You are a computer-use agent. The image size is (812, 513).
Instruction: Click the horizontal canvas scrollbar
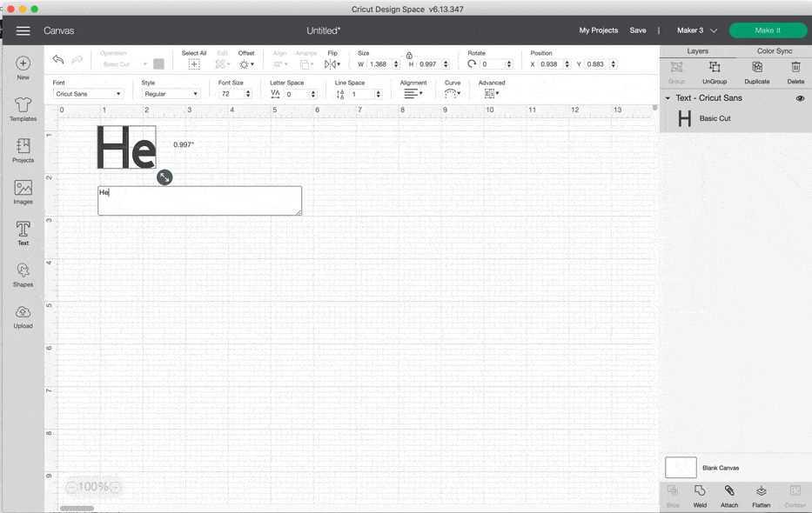pos(77,509)
